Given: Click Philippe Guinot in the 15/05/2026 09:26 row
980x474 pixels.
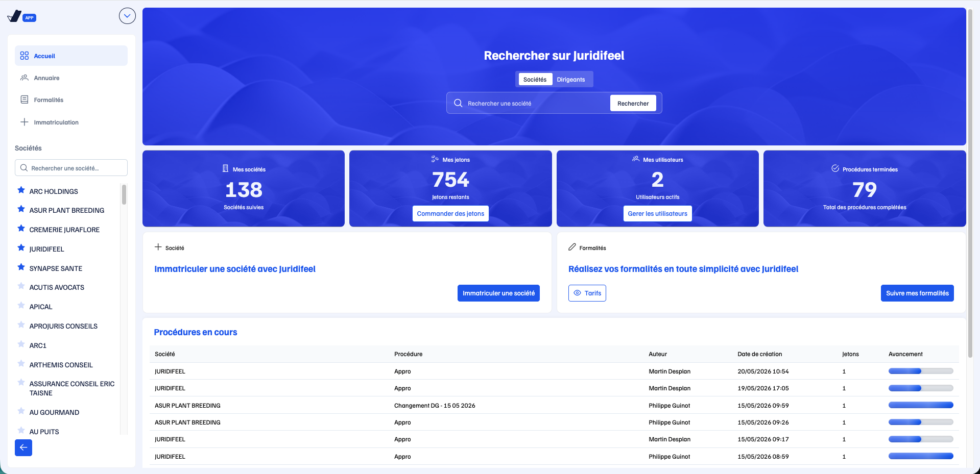Looking at the screenshot, I should tap(669, 422).
